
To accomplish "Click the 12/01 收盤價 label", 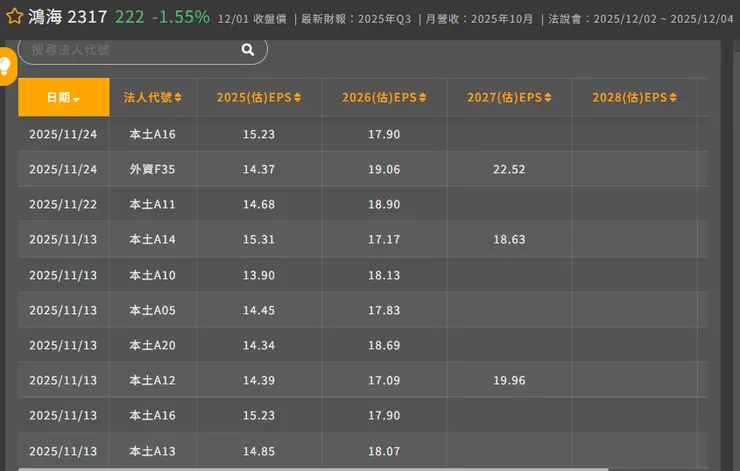I will coord(252,19).
